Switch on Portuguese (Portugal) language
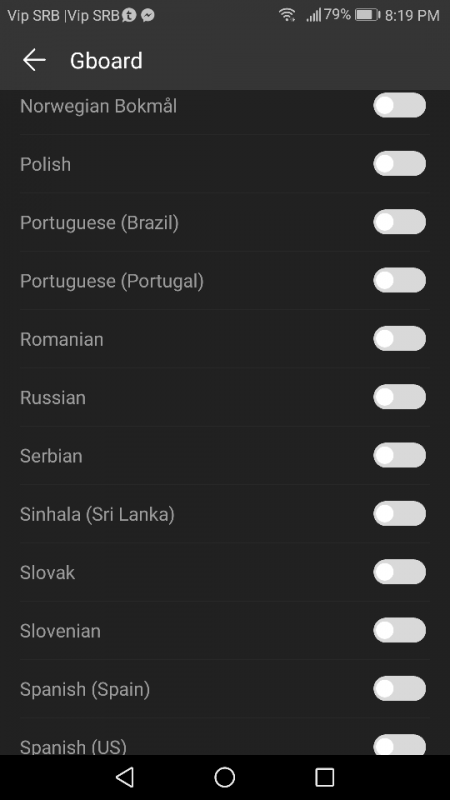This screenshot has width=450, height=800. point(399,280)
